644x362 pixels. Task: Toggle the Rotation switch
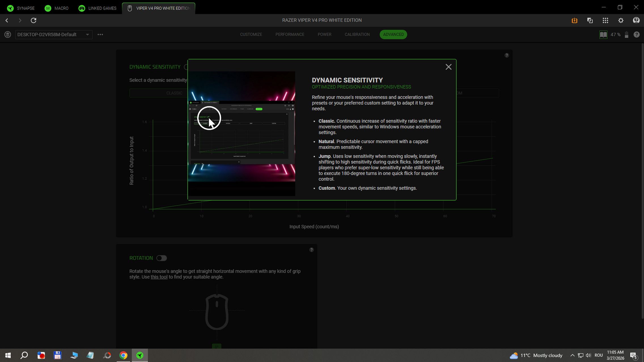tap(162, 258)
